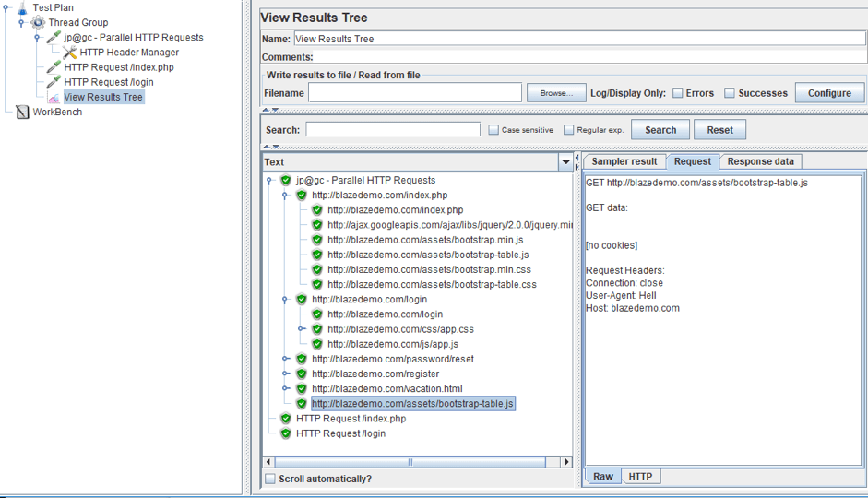Collapse blazedemo.com/login parent result

(x=285, y=300)
